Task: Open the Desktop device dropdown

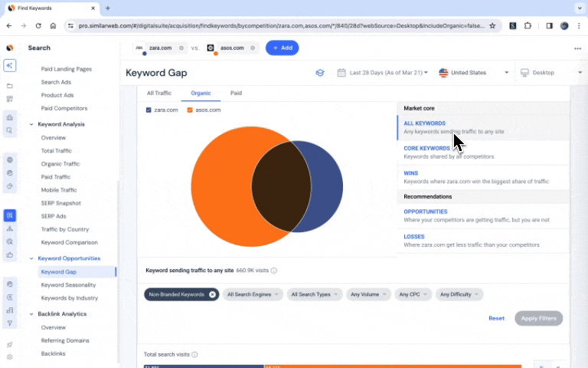Action: tap(551, 73)
